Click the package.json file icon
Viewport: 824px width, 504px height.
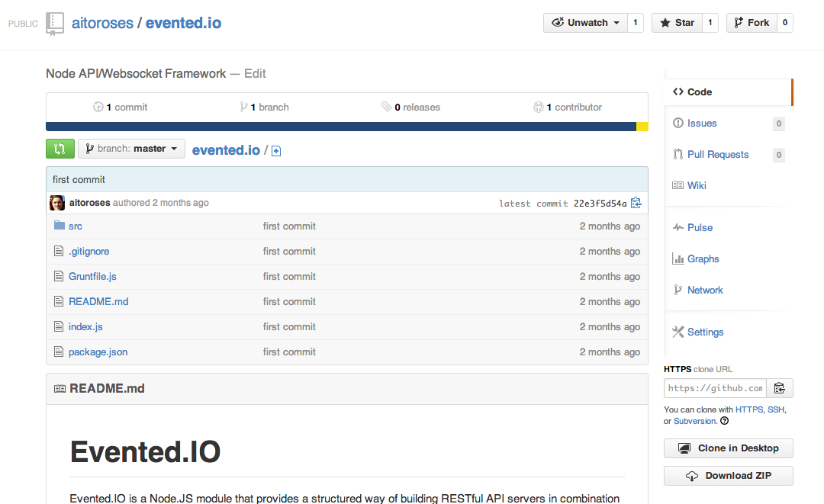(59, 352)
